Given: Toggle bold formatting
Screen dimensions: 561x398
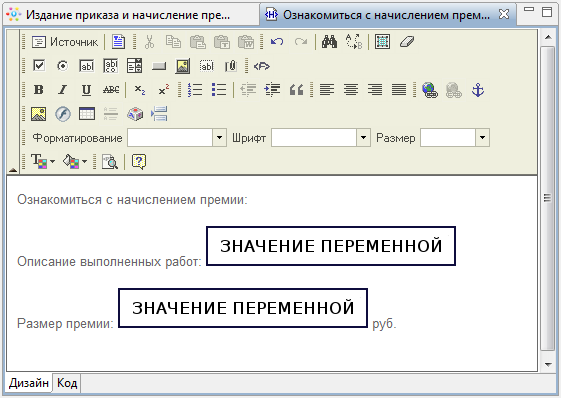Looking at the screenshot, I should point(39,90).
